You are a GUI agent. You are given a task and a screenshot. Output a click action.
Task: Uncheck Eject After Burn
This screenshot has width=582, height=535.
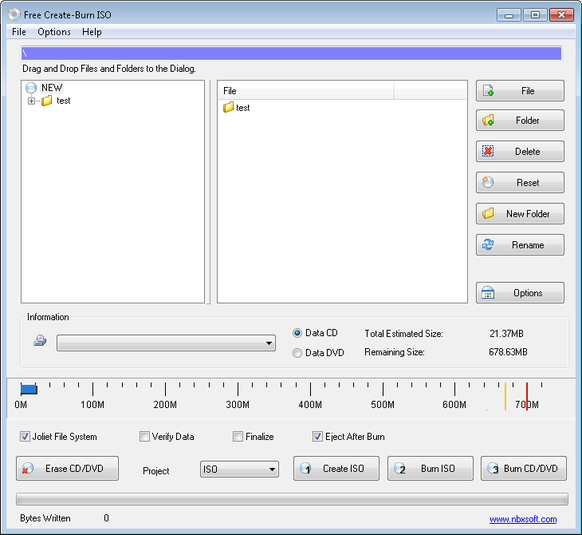(x=318, y=437)
